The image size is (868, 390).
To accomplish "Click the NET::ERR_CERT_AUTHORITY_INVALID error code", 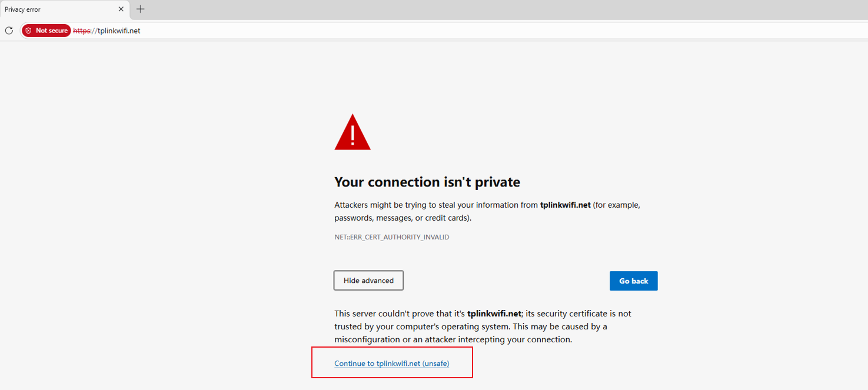I will point(391,237).
